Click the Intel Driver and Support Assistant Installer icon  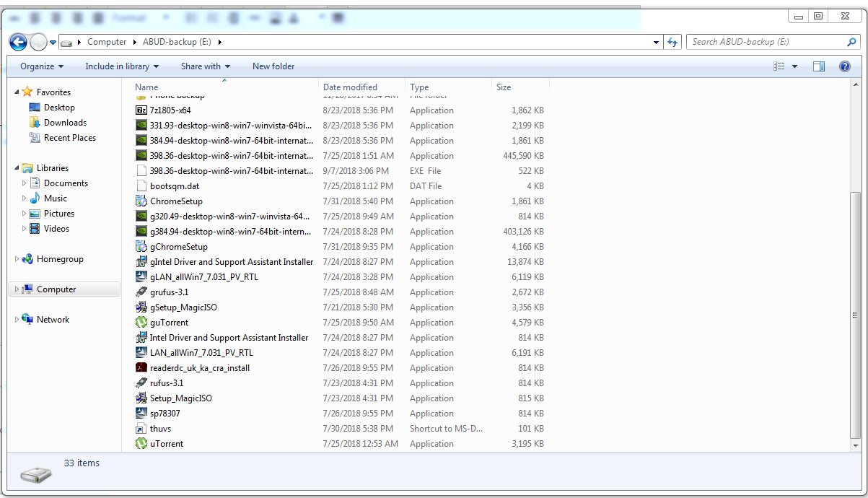pyautogui.click(x=141, y=338)
